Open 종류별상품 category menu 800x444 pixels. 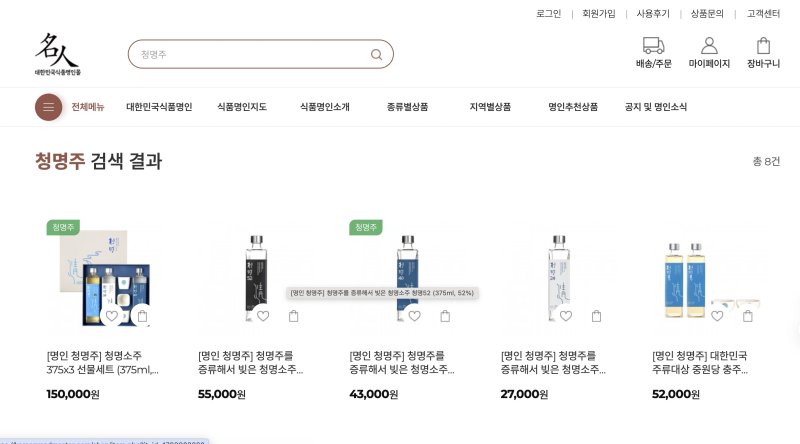tap(407, 107)
